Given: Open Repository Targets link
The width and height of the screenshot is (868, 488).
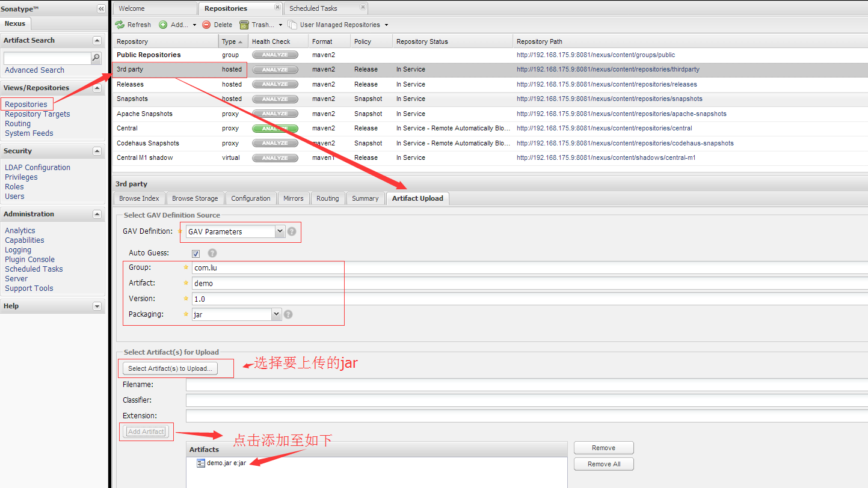Looking at the screenshot, I should pos(37,114).
